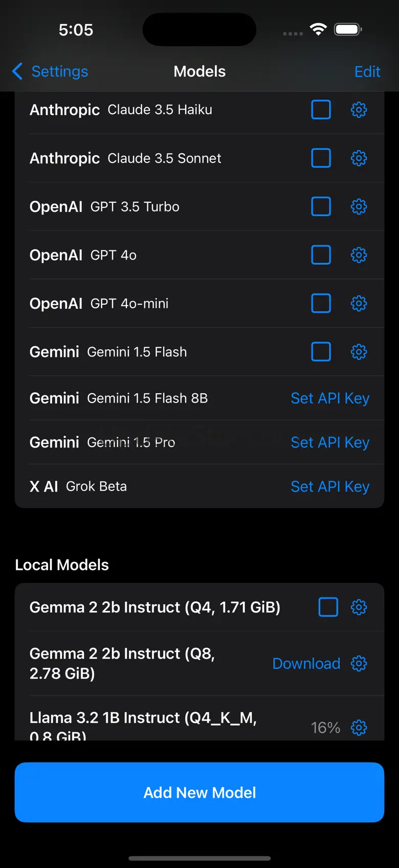
Task: Open settings gear for GPT 4o-mini
Action: click(359, 303)
